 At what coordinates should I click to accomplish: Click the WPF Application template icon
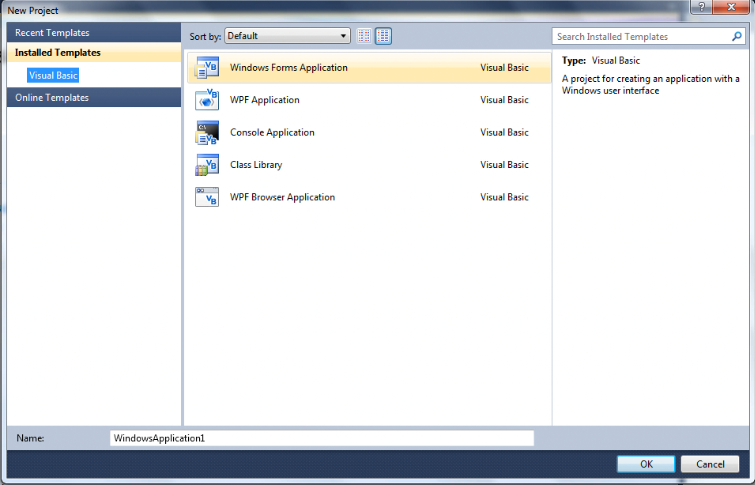click(x=207, y=100)
